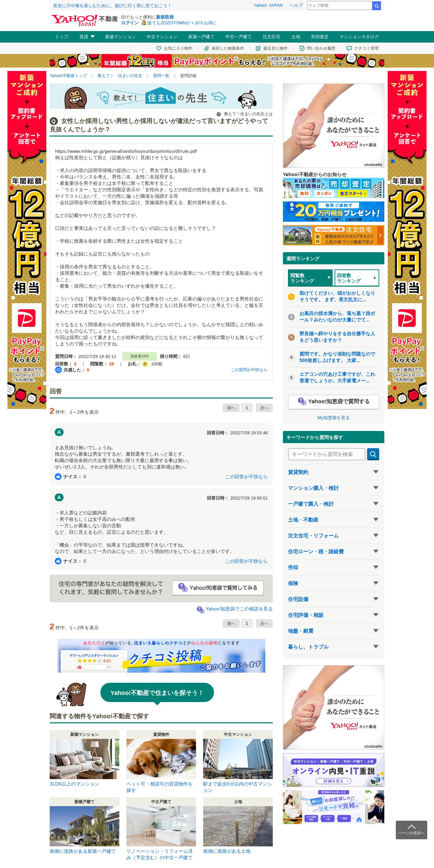Open the 中古マンション building thumbnail

click(238, 759)
